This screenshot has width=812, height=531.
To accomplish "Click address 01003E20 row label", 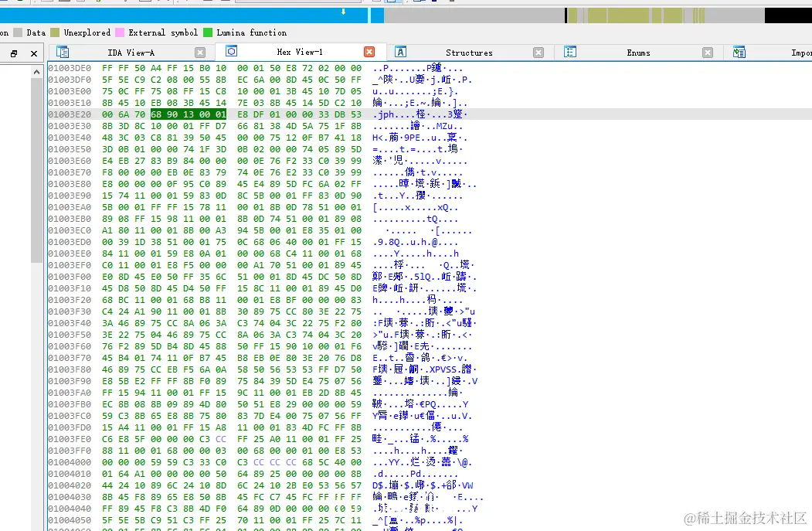I will pyautogui.click(x=70, y=114).
